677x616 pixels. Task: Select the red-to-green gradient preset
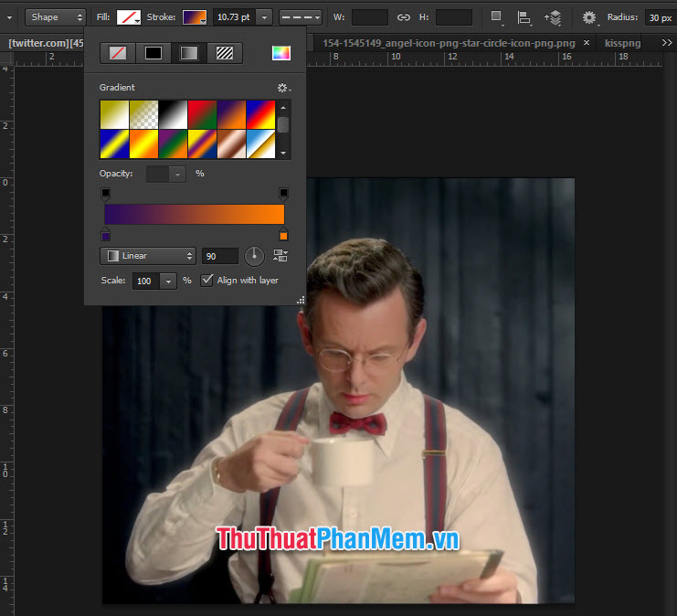[x=202, y=114]
